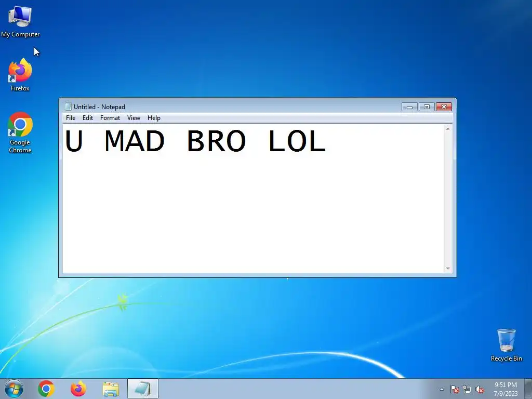
Task: Open the clock showing 9:51 PM
Action: click(506, 389)
